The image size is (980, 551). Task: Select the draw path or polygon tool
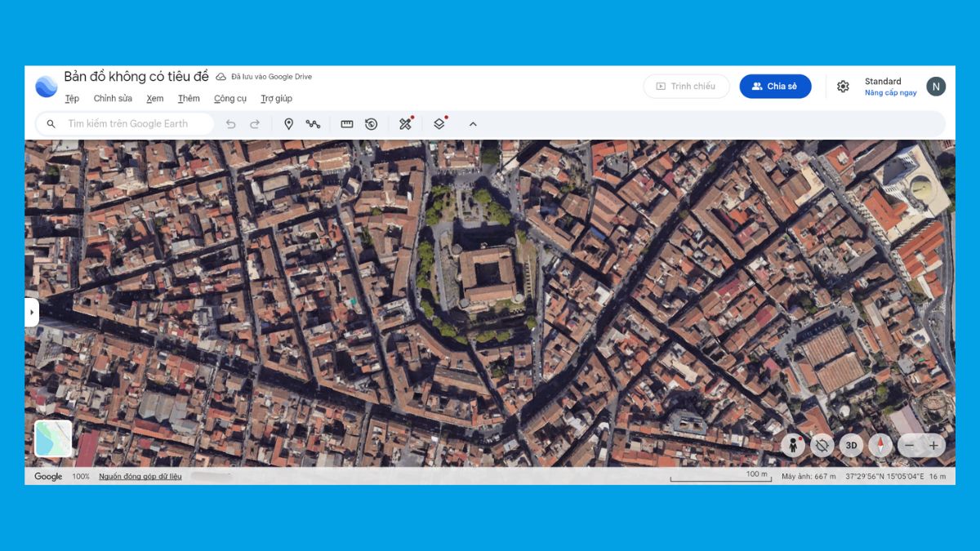click(313, 124)
